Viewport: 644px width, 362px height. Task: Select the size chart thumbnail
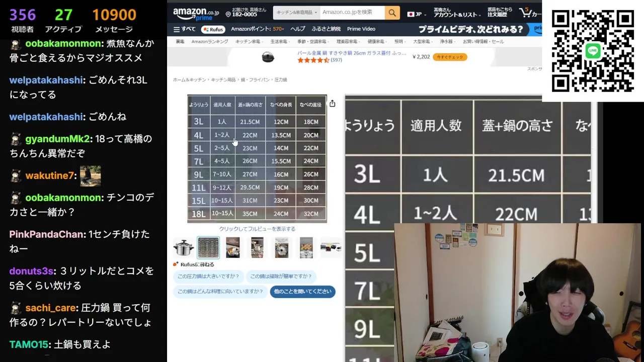(208, 247)
